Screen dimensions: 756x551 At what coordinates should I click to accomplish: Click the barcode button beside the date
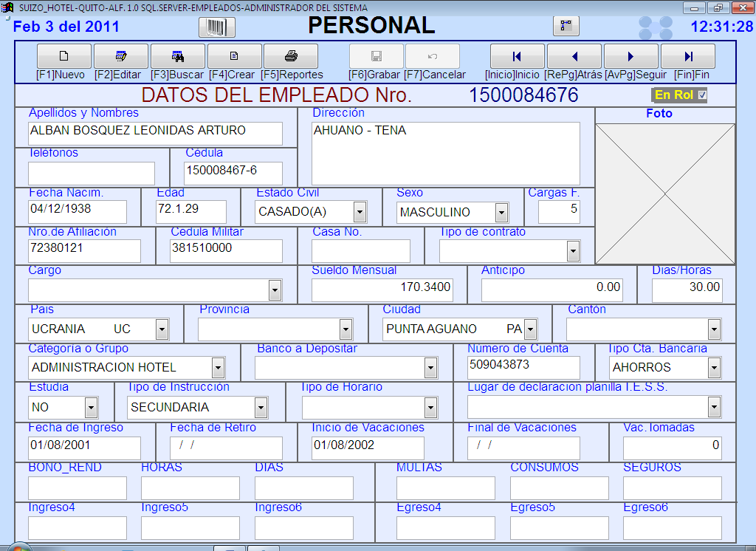click(217, 27)
